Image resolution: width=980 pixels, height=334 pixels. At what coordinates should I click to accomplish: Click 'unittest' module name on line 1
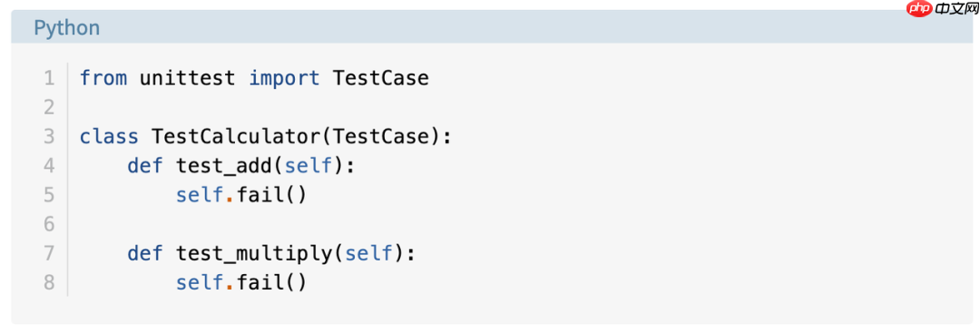tap(188, 79)
